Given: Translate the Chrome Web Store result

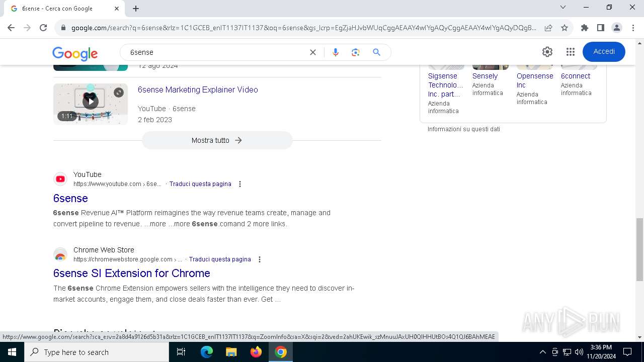Looking at the screenshot, I should pos(220,259).
